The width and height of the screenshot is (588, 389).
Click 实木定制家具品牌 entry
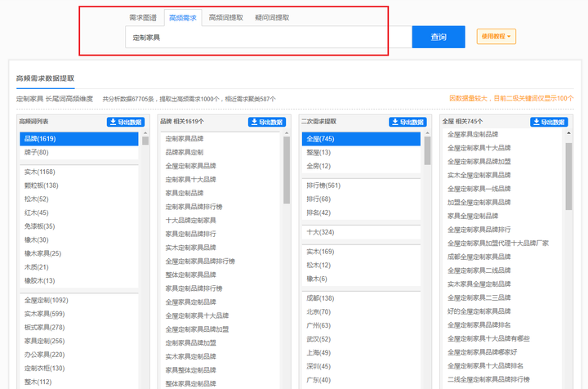191,248
